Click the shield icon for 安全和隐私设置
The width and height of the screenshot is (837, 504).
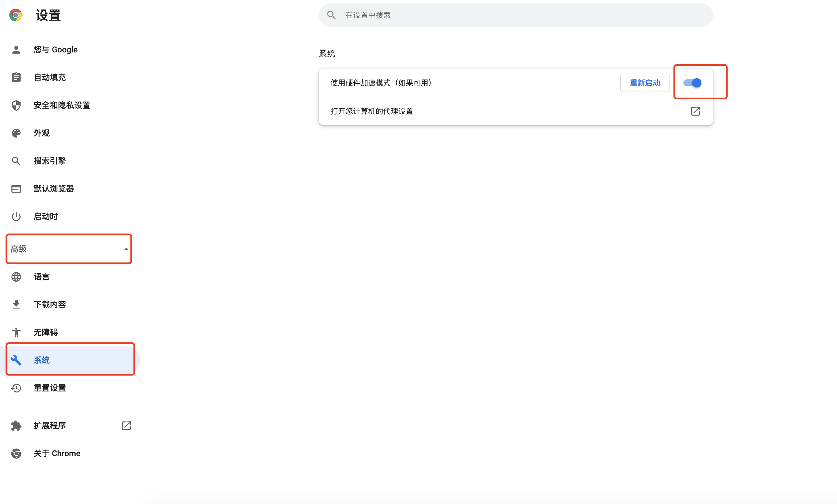point(16,105)
